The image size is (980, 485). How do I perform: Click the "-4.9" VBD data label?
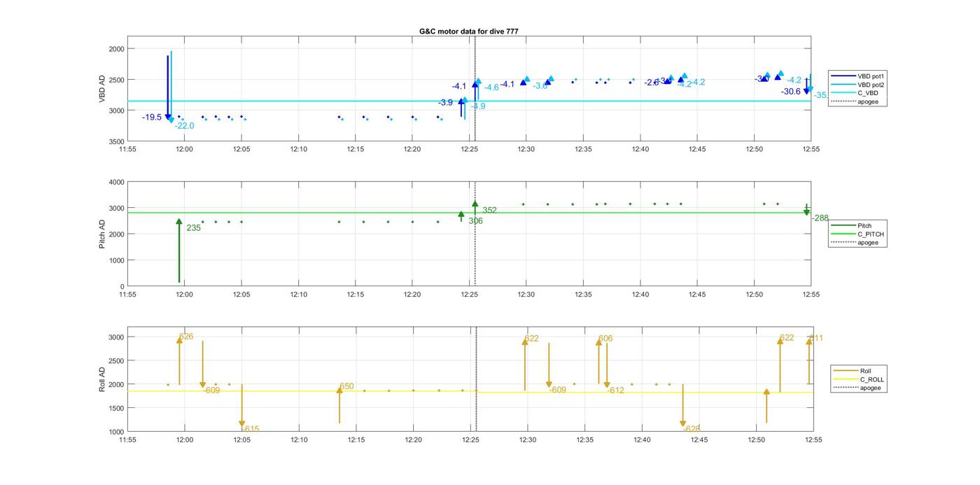click(477, 106)
